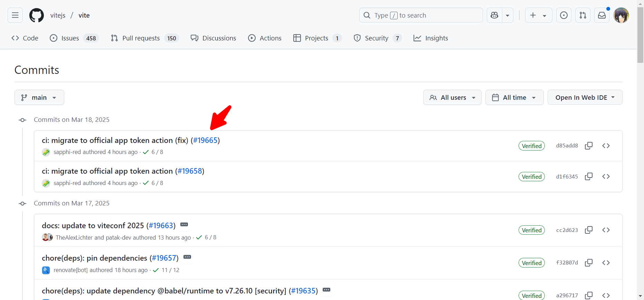Switch to the Pull requests tab
This screenshot has width=644, height=300.
coord(145,38)
